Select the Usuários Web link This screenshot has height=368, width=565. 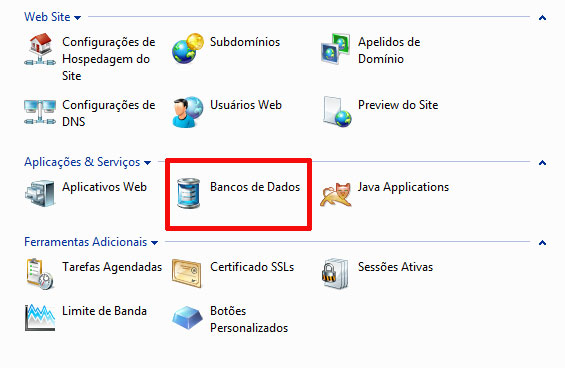[246, 105]
